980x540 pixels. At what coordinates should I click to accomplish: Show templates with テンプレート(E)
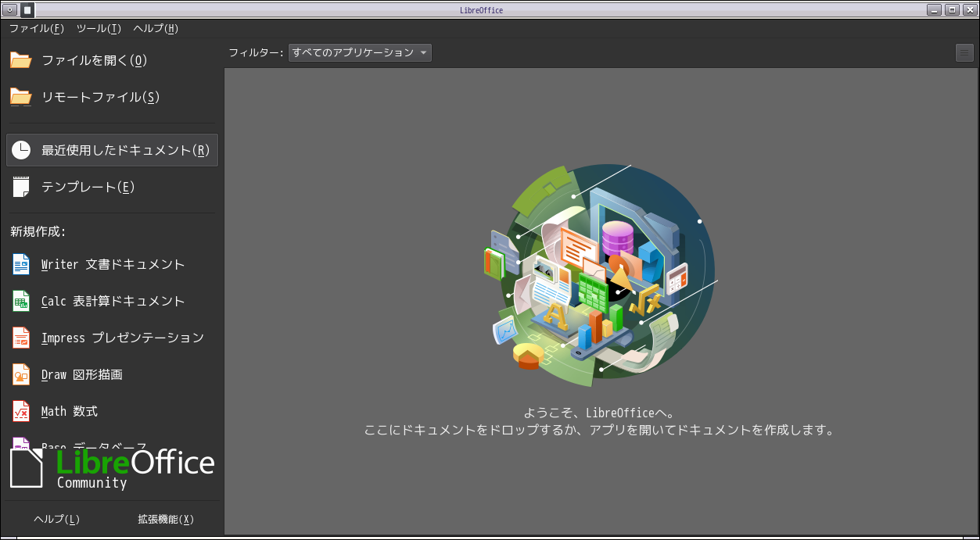pyautogui.click(x=112, y=187)
